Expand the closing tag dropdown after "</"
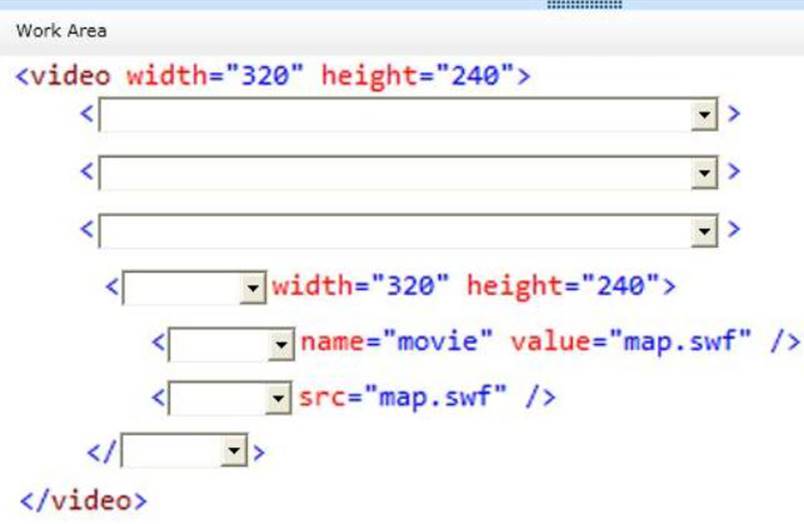The height and width of the screenshot is (524, 804). coord(235,452)
